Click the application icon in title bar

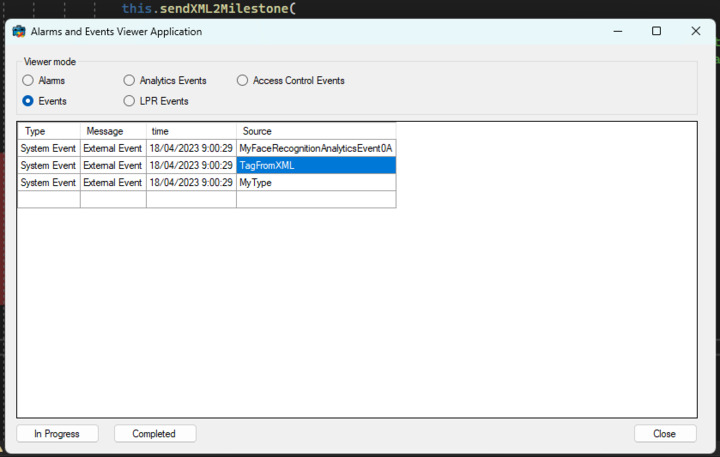(18, 31)
